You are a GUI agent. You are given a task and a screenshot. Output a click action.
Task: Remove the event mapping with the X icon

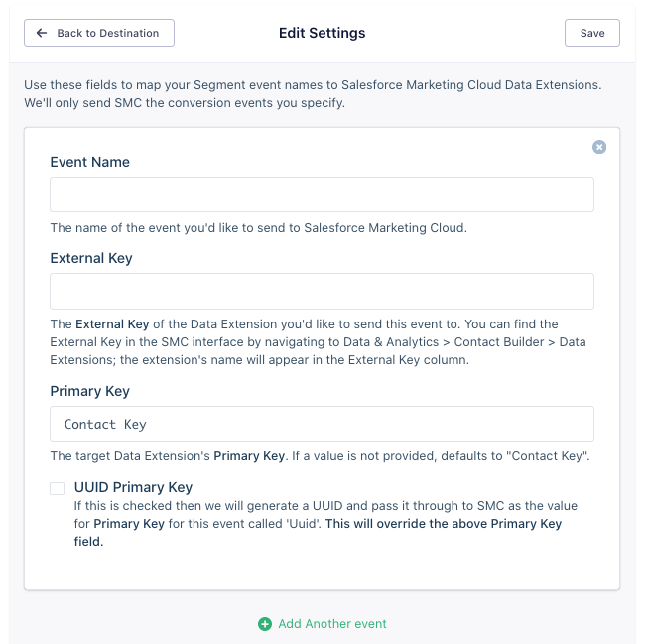pyautogui.click(x=599, y=147)
